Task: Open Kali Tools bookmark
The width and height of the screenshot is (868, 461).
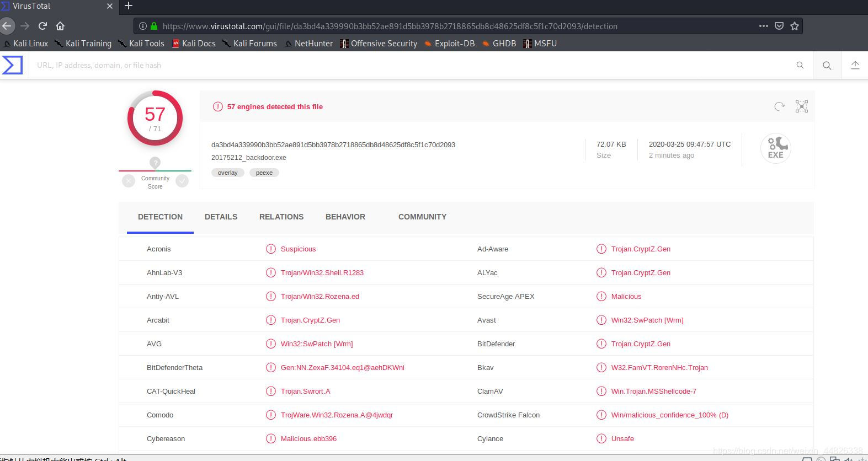Action: (141, 44)
